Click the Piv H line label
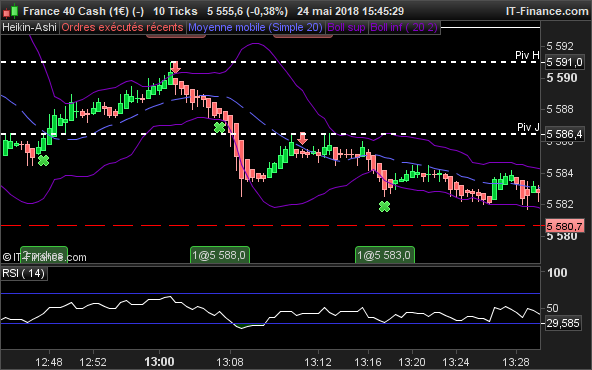592x370 pixels. 527,56
